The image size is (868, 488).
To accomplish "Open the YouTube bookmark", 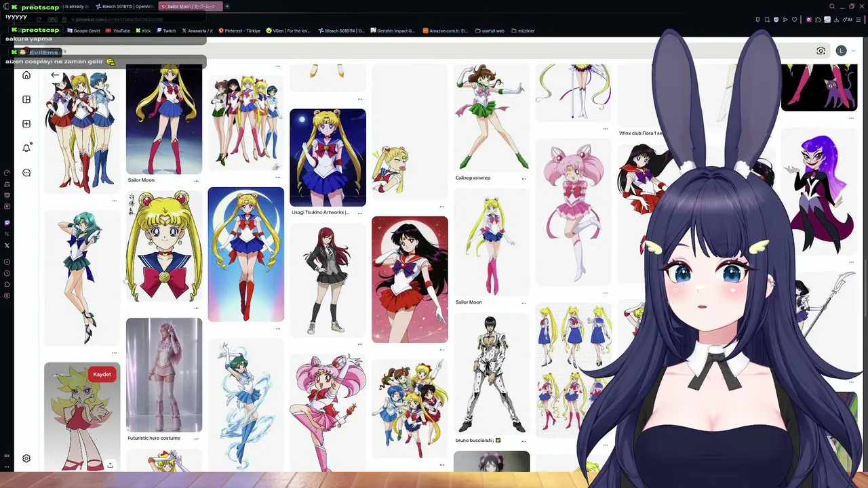I will pos(117,30).
